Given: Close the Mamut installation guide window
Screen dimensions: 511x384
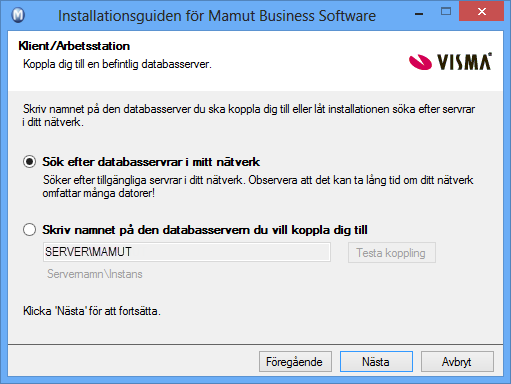Looking at the screenshot, I should [481, 12].
